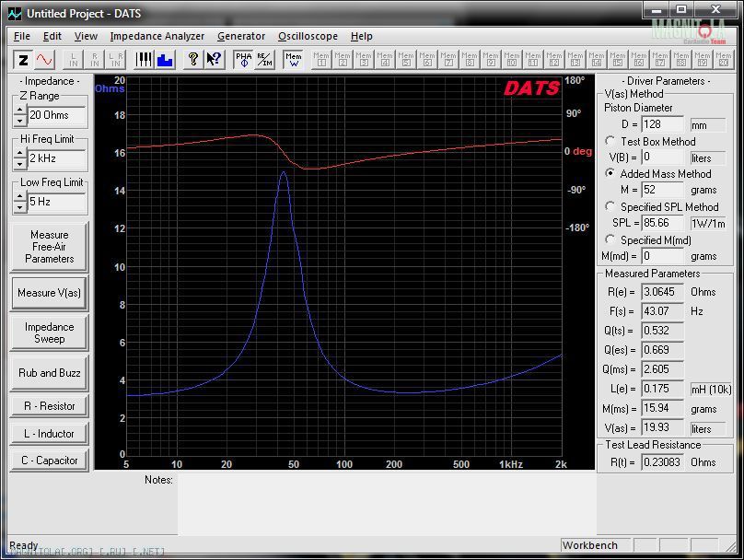Select memory slot Mem 3

click(364, 60)
